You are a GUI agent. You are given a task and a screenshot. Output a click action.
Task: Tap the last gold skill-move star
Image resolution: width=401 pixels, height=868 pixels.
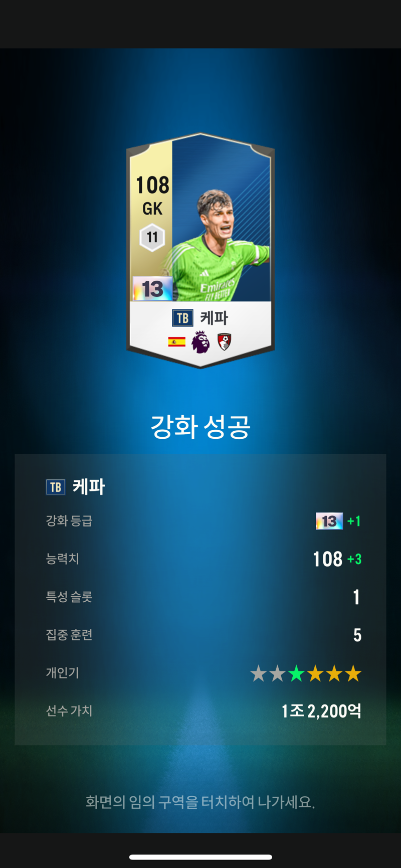(353, 673)
